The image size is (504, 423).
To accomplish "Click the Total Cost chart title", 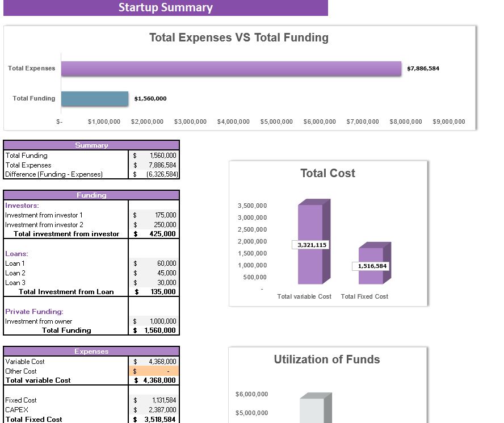I will (x=327, y=173).
